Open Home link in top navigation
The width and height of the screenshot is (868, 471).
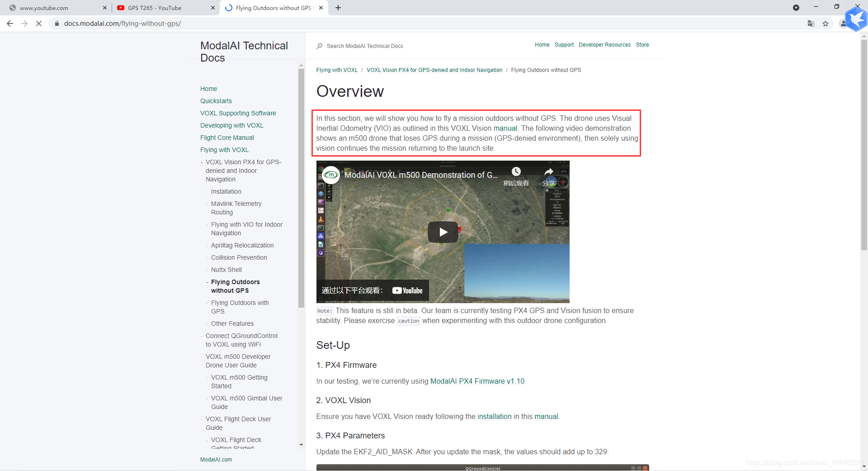click(542, 45)
